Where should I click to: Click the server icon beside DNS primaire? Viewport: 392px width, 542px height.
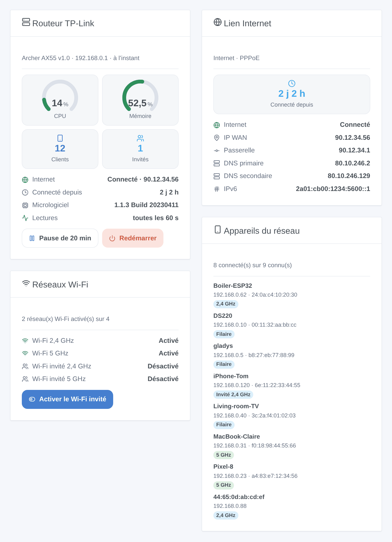[217, 163]
